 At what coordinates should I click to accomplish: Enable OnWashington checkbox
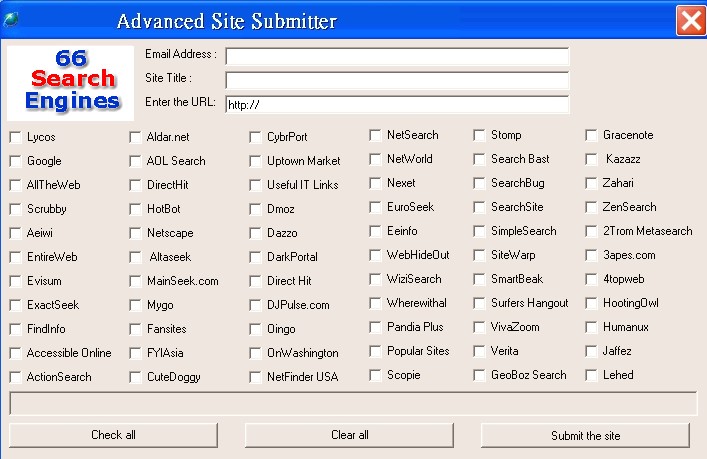255,353
